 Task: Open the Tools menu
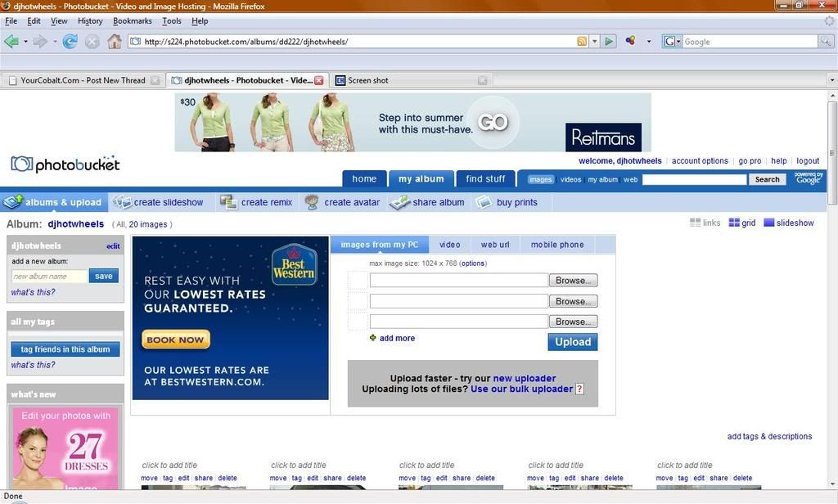pos(172,20)
